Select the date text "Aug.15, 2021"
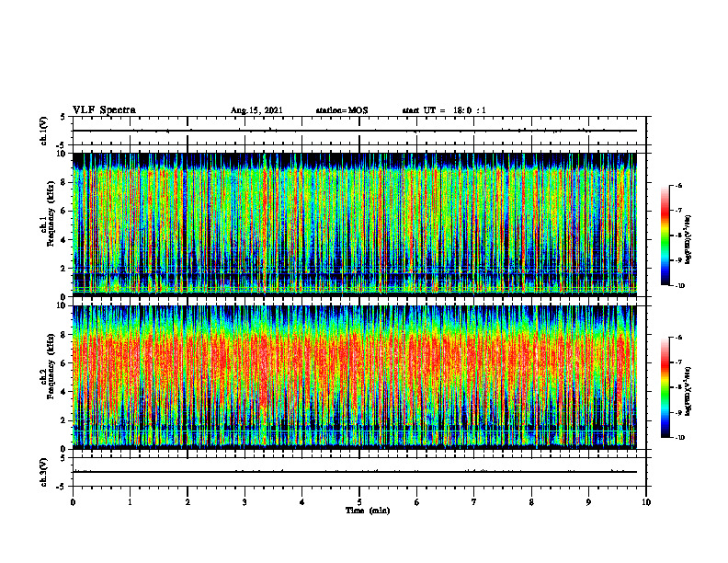 256,110
